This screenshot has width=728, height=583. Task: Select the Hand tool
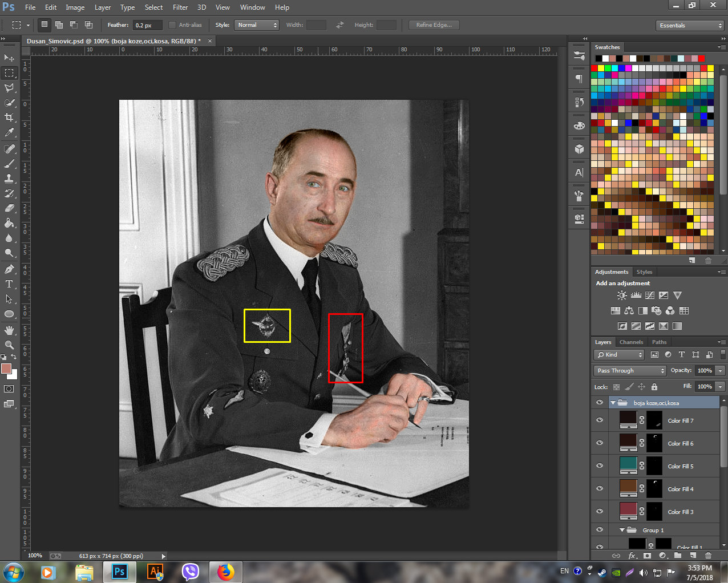click(x=9, y=330)
